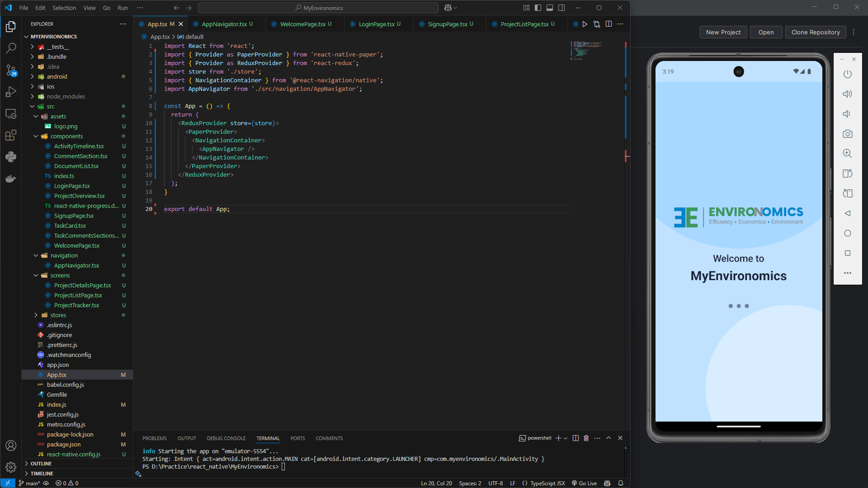868x488 pixels.
Task: Open the Explorer view in activity bar
Action: click(11, 27)
